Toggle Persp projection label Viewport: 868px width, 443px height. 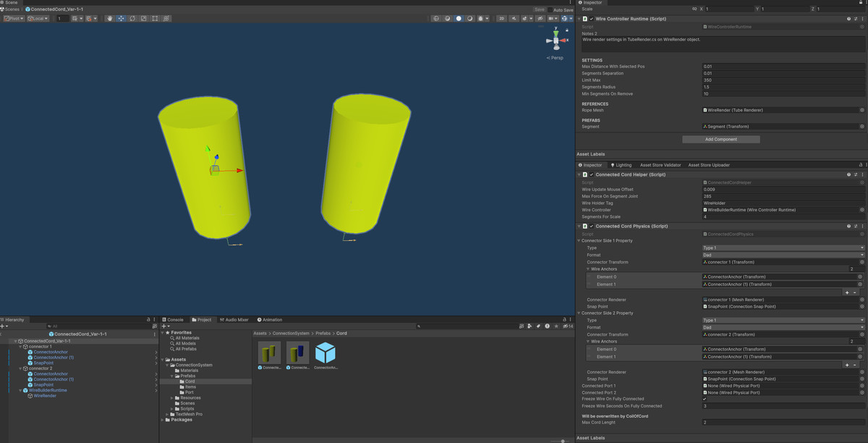(x=556, y=58)
